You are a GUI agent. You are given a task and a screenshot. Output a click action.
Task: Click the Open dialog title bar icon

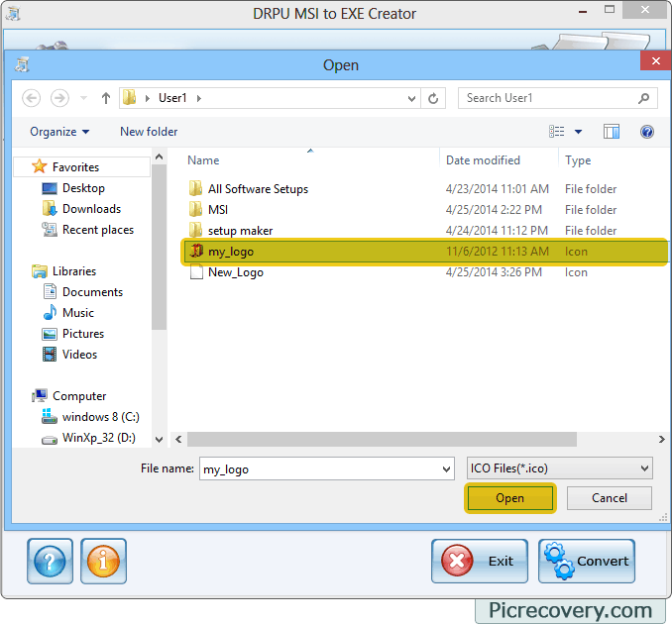tap(22, 65)
